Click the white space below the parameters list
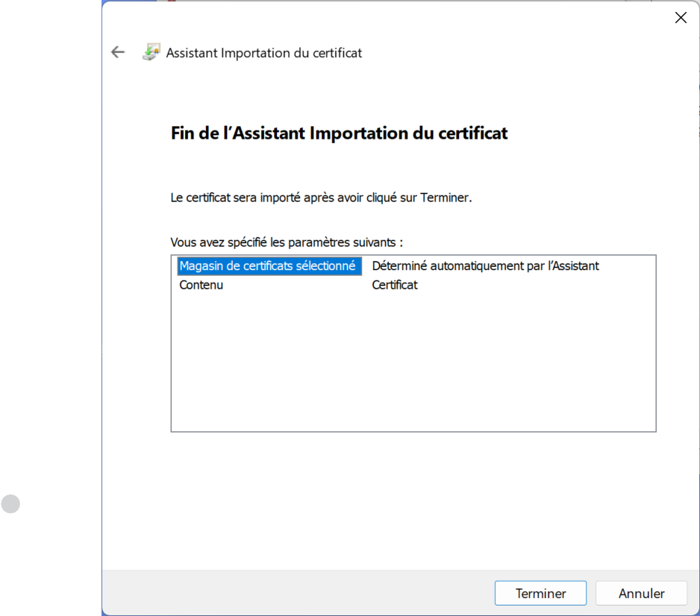 pos(413,500)
